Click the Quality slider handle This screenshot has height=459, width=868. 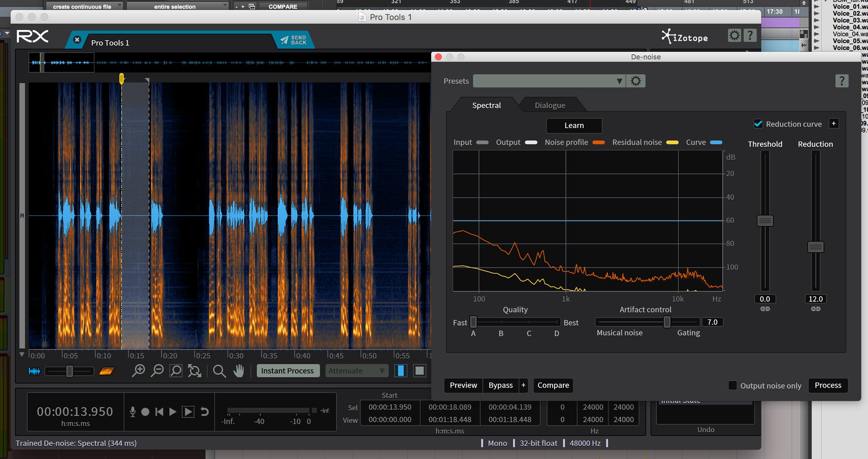point(473,322)
